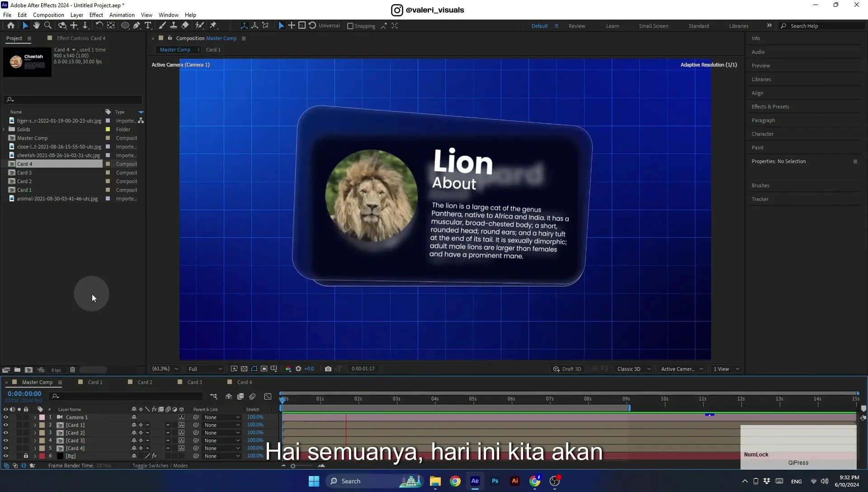Select the Selection tool arrow

[25, 26]
